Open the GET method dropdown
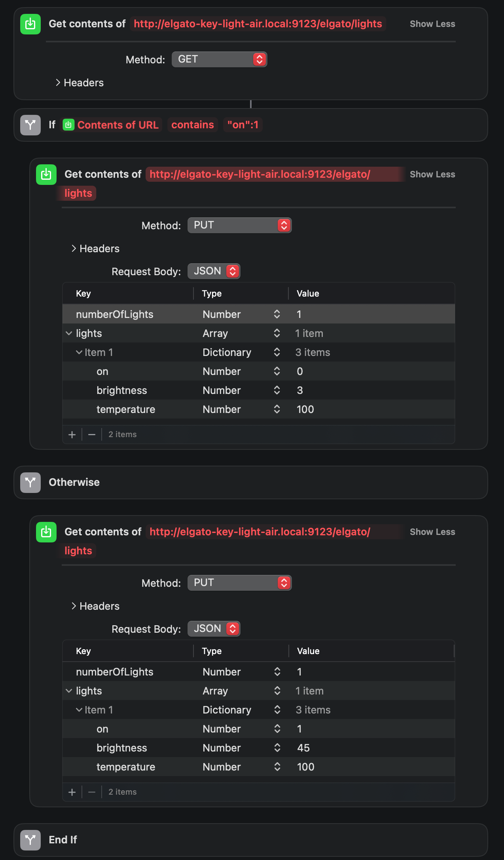 [219, 59]
